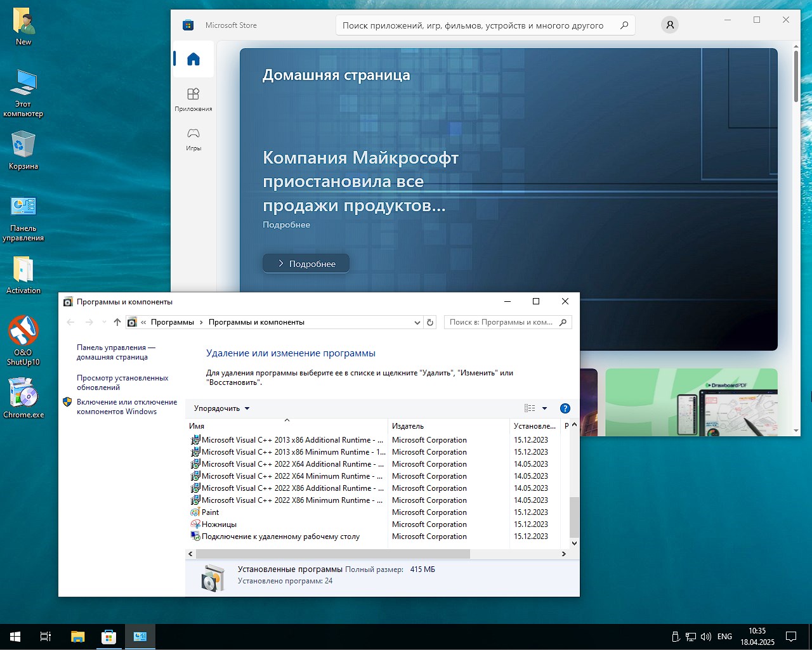This screenshot has height=650, width=812.
Task: Expand the Упорядочить dropdown
Action: (x=222, y=408)
